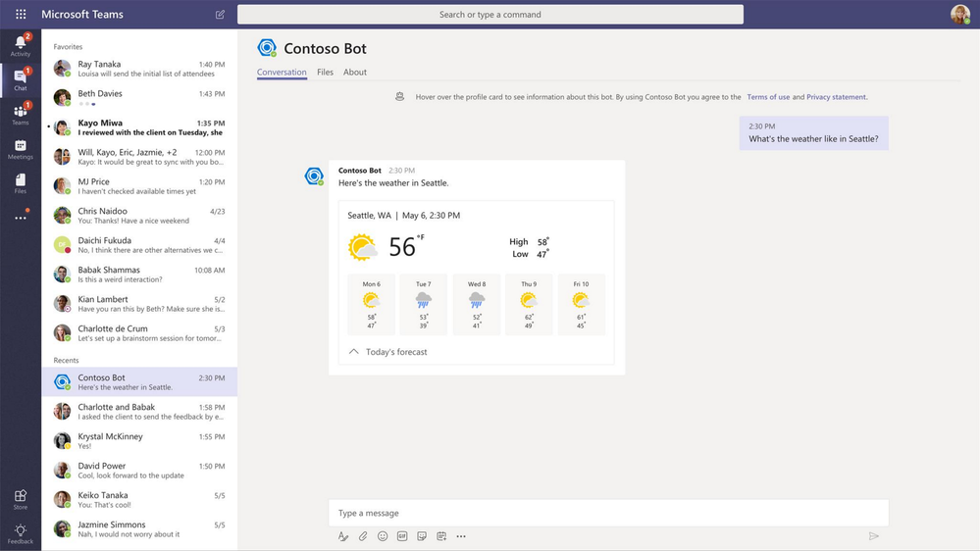Open chat with David Power
Screen dimensions: 980x551
tap(139, 470)
